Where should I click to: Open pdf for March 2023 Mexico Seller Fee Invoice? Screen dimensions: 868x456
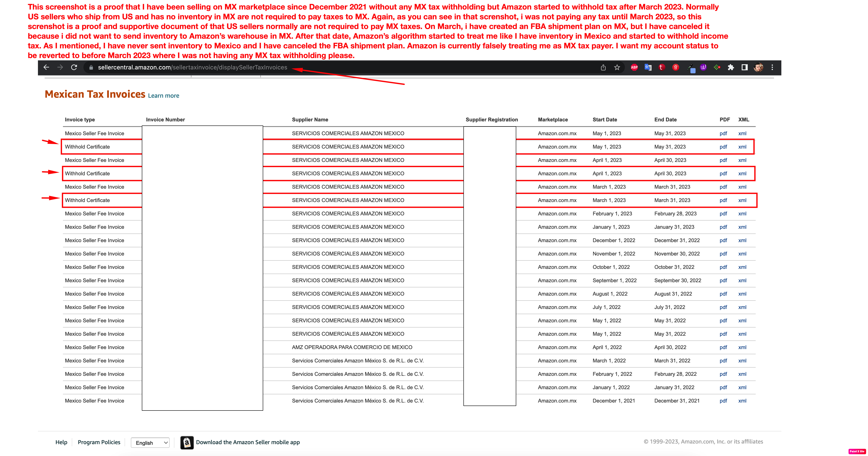723,187
